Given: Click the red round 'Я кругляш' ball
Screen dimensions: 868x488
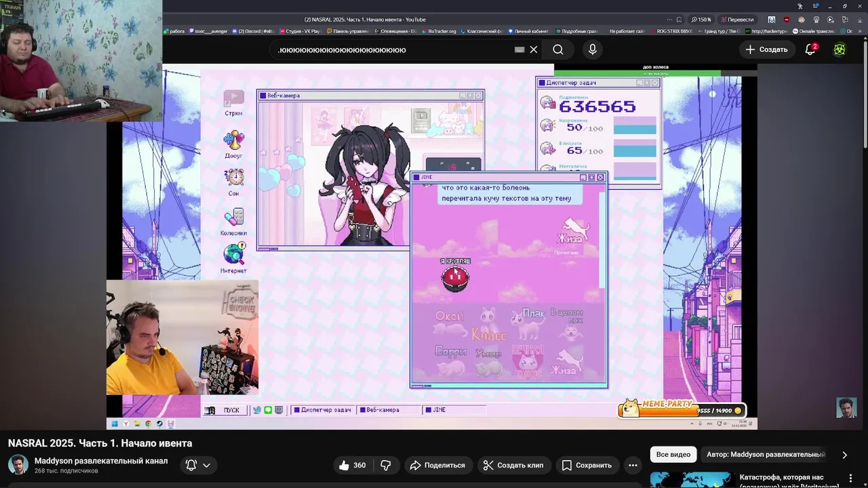Looking at the screenshot, I should (x=455, y=278).
